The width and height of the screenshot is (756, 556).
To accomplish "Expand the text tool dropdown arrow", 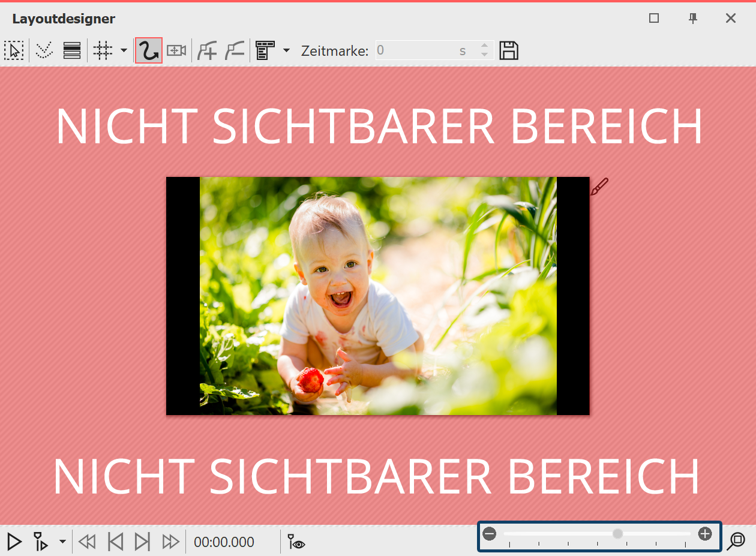I will 286,50.
